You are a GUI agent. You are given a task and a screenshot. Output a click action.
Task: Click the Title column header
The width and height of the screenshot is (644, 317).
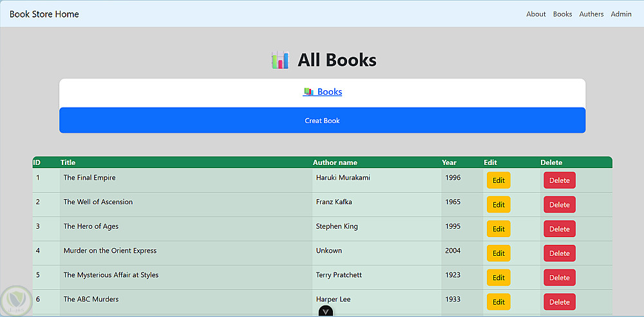68,162
